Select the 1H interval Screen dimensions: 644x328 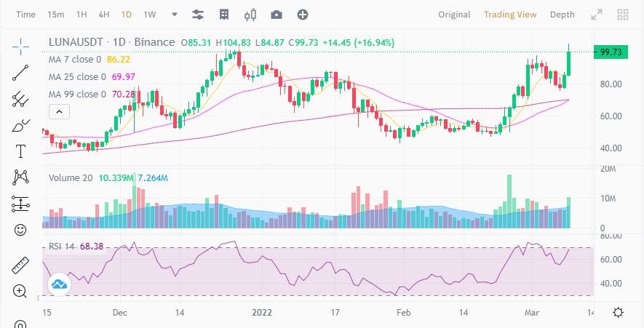[x=82, y=15]
